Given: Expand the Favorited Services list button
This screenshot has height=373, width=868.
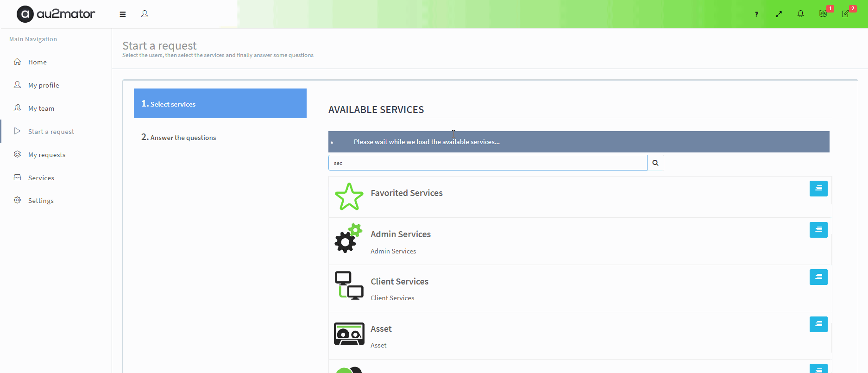Looking at the screenshot, I should click(818, 189).
